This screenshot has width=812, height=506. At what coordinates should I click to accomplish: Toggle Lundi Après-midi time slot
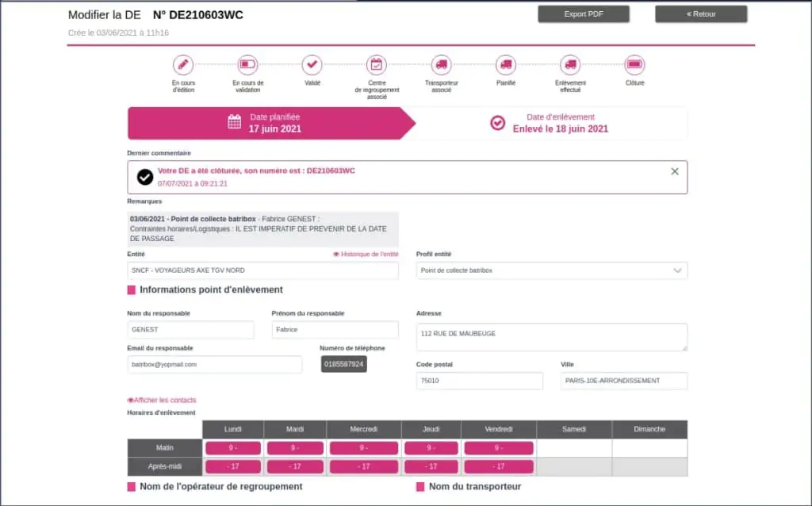(x=233, y=466)
